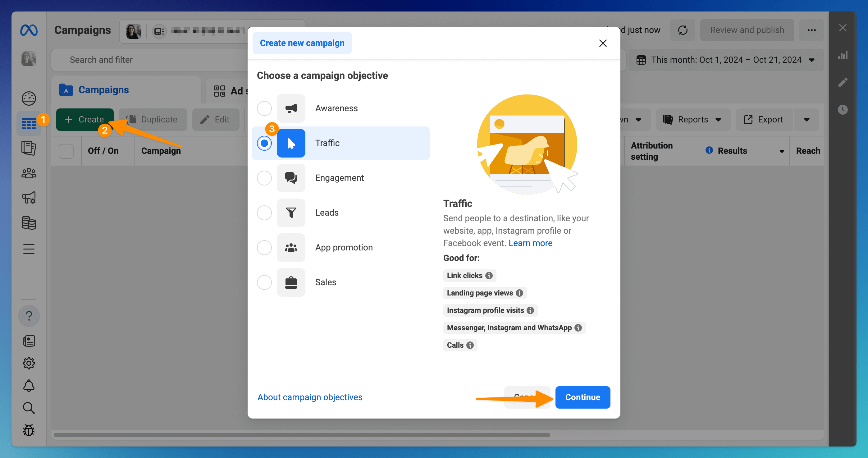Choose the Sales objective radio button
Image resolution: width=868 pixels, height=458 pixels.
pos(264,282)
